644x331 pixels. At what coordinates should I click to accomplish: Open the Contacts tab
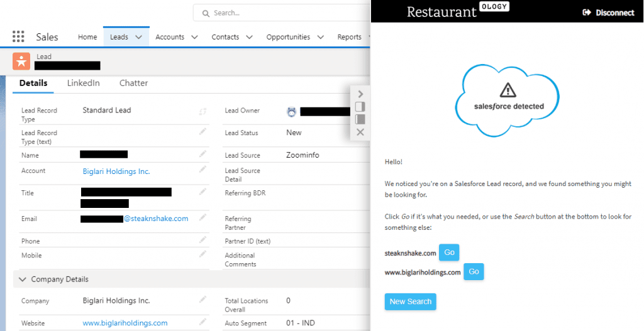click(225, 37)
